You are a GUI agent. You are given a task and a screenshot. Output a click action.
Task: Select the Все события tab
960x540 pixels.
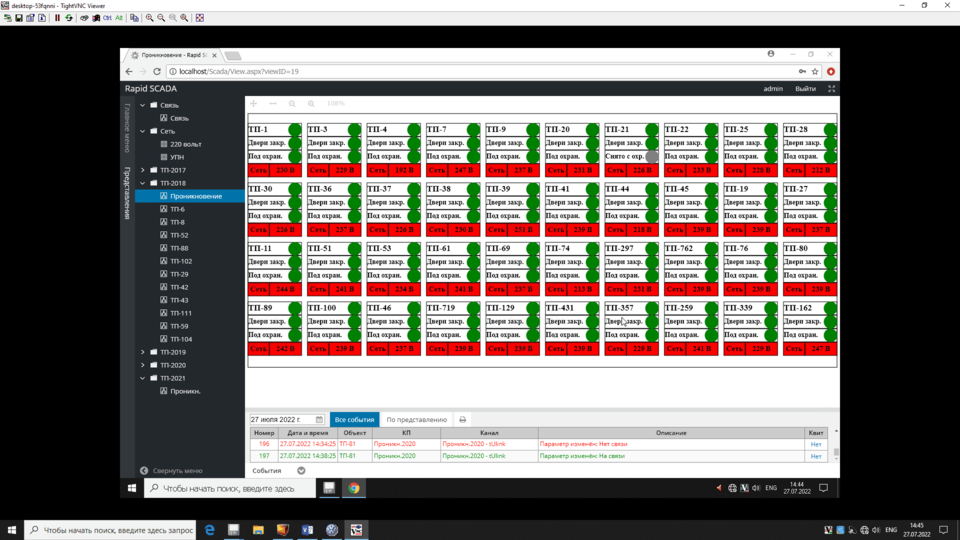(354, 420)
